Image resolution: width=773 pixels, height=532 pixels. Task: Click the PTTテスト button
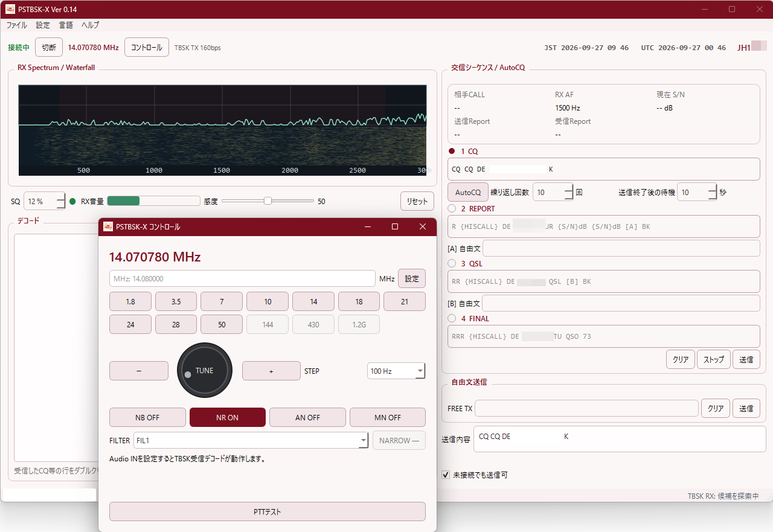(x=268, y=511)
